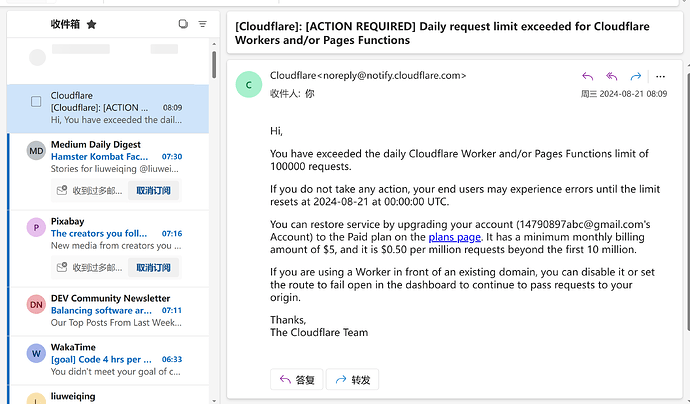
Task: Open the inbox filter options
Action: pos(202,24)
